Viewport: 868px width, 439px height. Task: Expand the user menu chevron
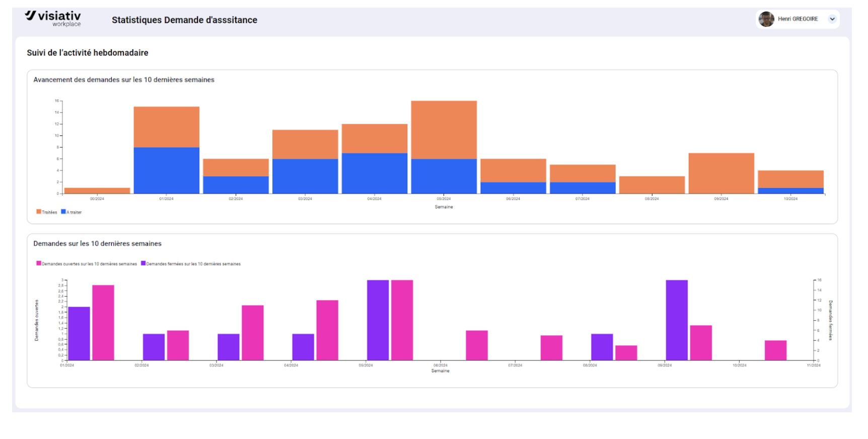tap(832, 19)
